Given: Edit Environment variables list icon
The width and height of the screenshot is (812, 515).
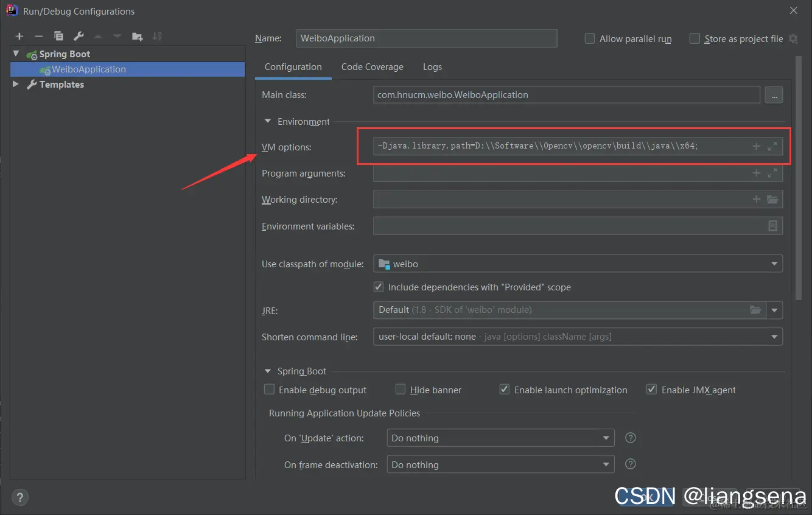Looking at the screenshot, I should pos(772,226).
